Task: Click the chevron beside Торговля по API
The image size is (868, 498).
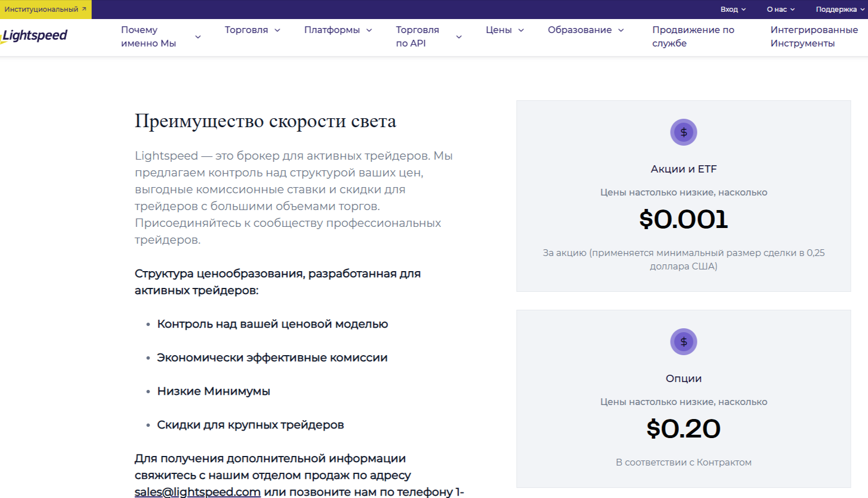Action: coord(459,37)
